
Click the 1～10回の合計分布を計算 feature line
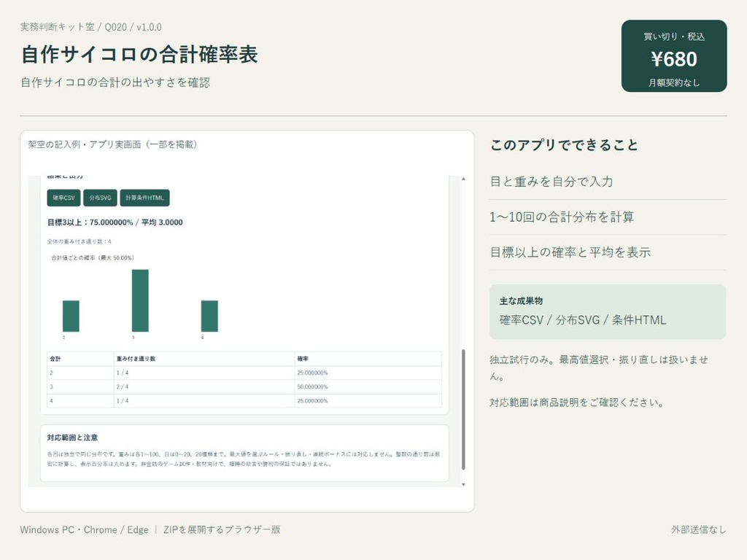coord(562,217)
